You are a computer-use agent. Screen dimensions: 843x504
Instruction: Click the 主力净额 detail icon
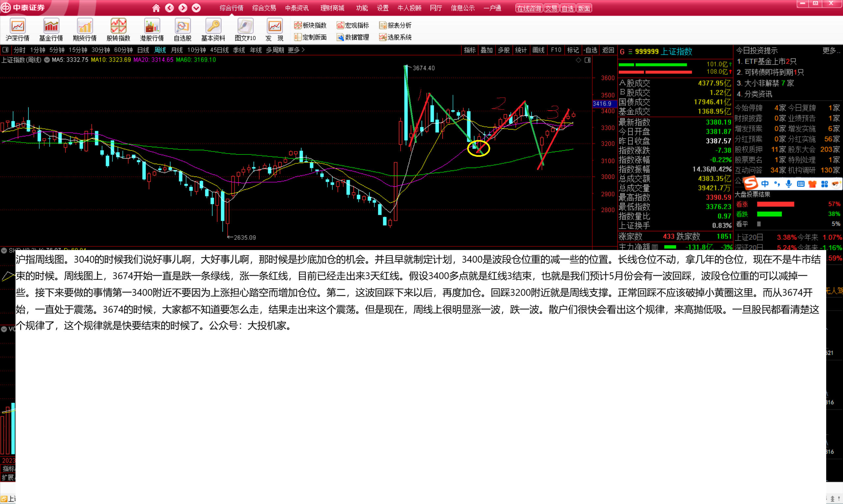coord(655,247)
